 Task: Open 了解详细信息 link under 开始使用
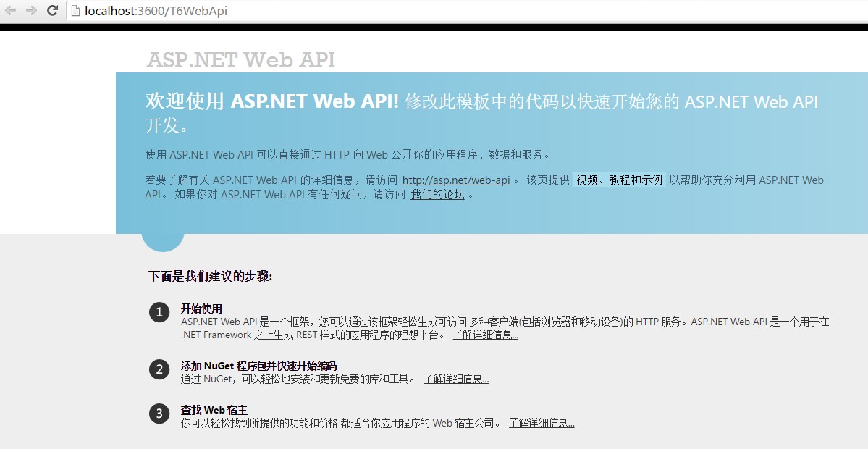pos(486,335)
